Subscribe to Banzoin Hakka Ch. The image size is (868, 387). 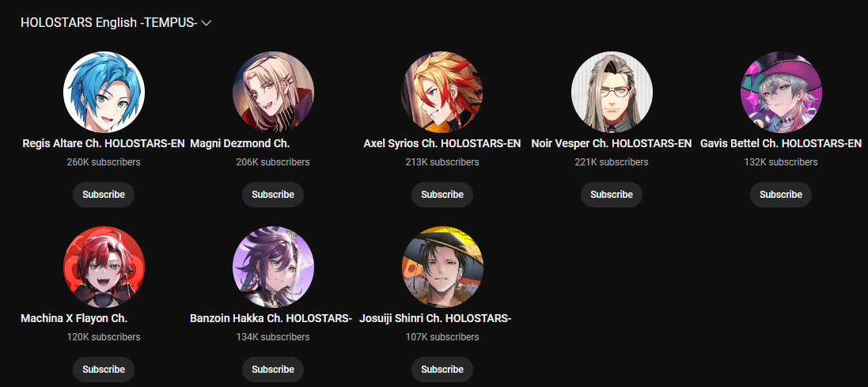point(273,370)
